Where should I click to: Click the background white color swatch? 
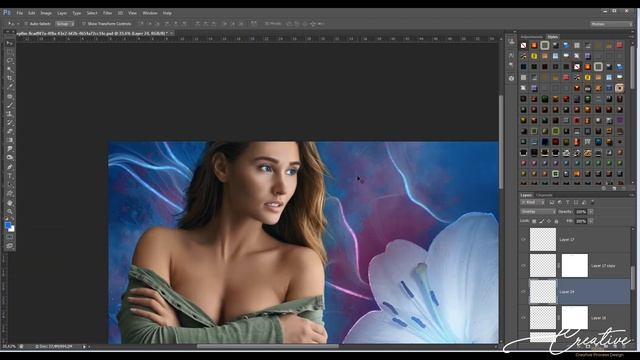click(x=12, y=229)
